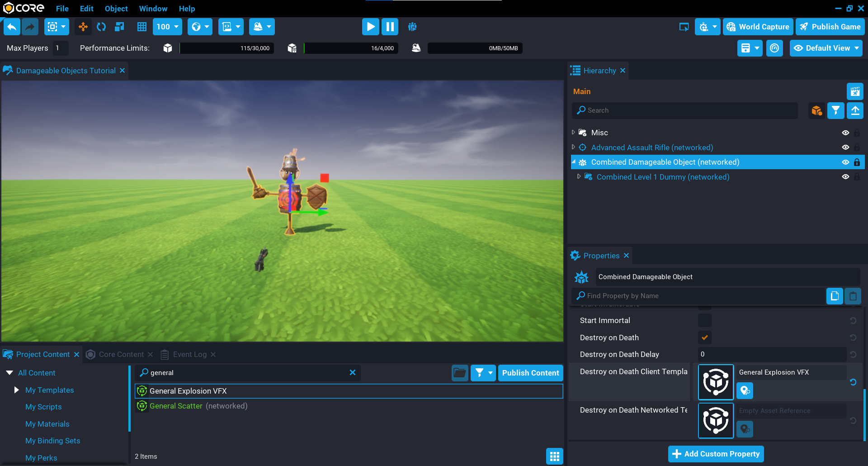This screenshot has height=466, width=868.
Task: Uncheck the Destroy on Death checkbox
Action: tap(704, 338)
